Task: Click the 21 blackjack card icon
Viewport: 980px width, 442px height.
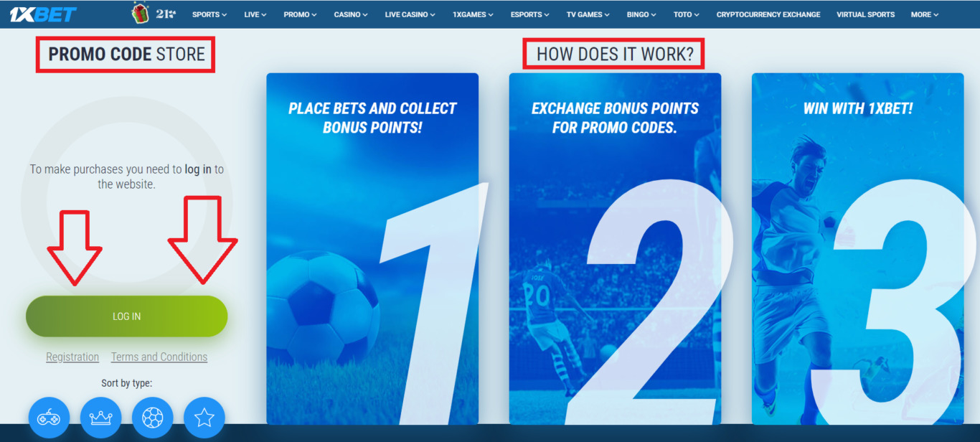Action: (x=166, y=13)
